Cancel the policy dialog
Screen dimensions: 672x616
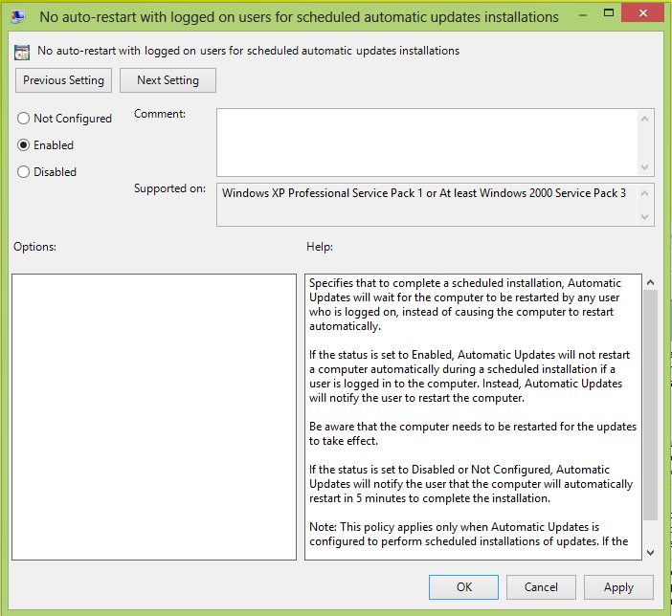pyautogui.click(x=541, y=587)
